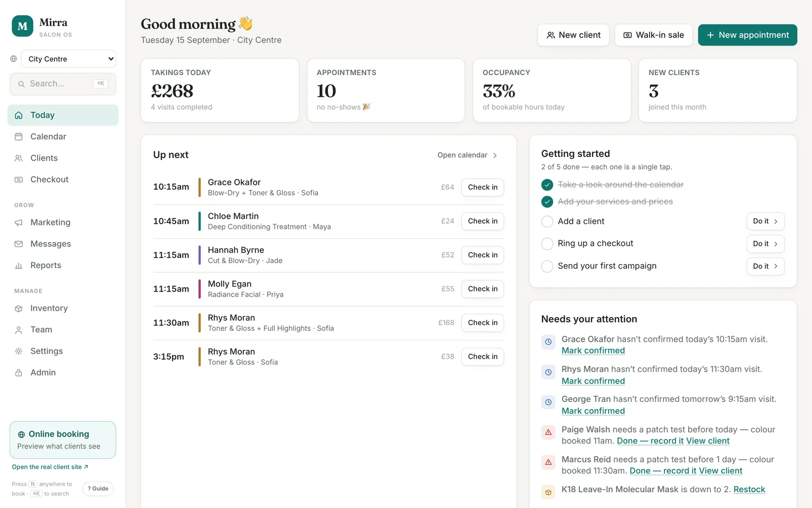
Task: Click Restock link for K18 mask
Action: 749,489
